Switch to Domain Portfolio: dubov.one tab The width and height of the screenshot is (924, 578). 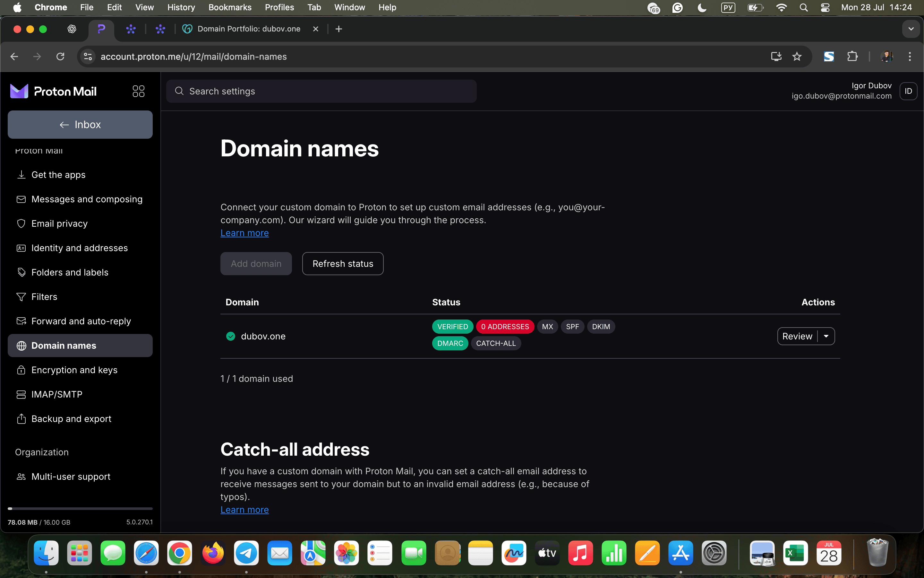click(249, 29)
